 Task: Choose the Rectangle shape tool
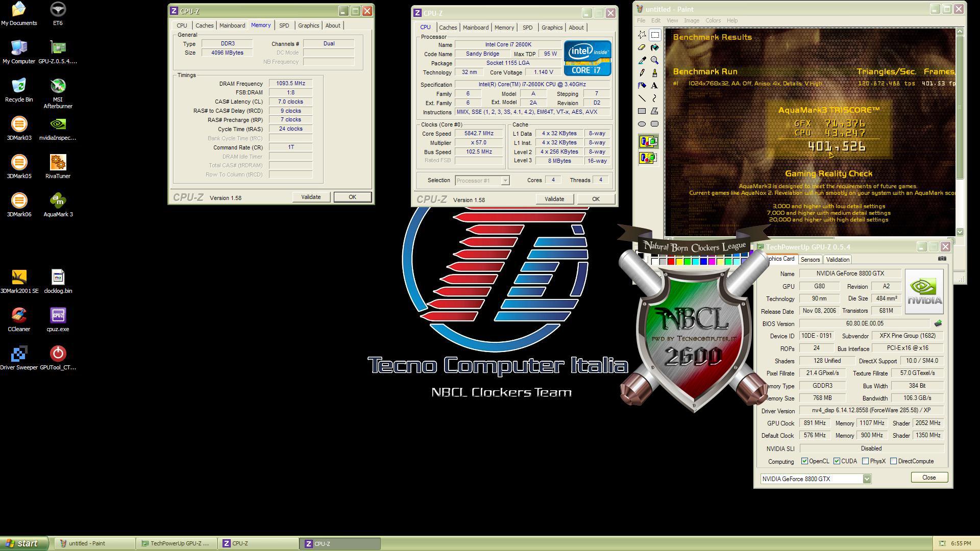(x=642, y=111)
